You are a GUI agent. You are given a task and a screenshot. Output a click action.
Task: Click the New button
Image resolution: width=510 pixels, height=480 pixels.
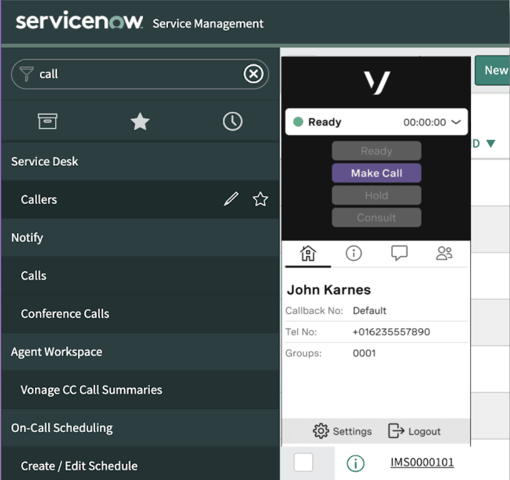tap(493, 70)
